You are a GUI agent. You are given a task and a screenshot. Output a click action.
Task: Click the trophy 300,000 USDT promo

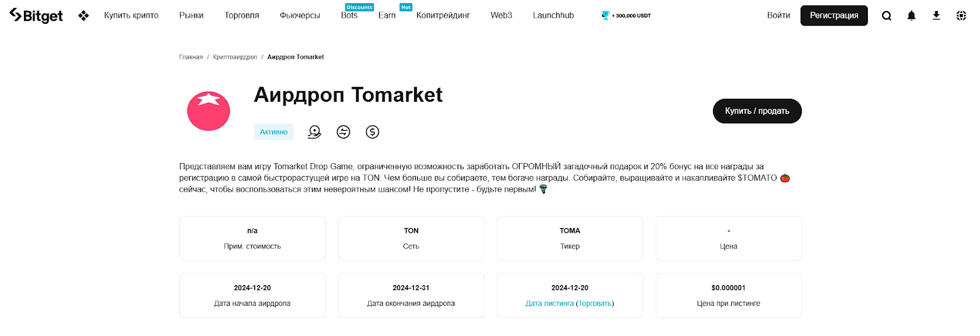(x=627, y=15)
